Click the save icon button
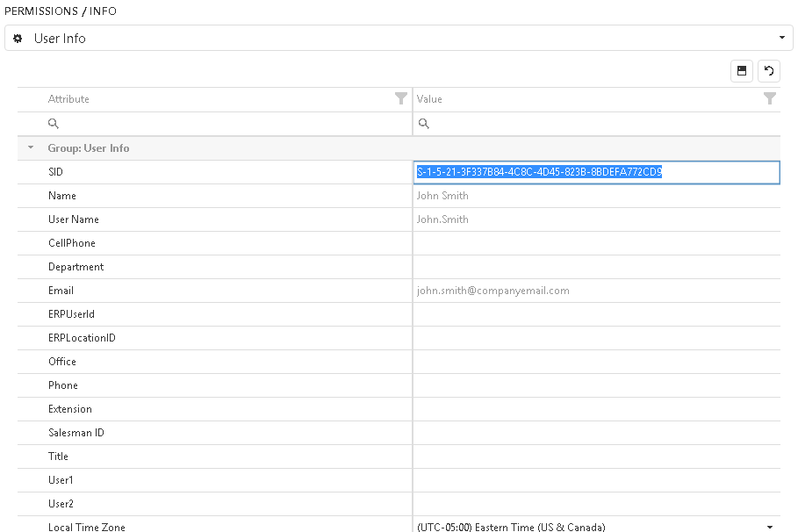This screenshot has width=798, height=532. coord(742,71)
